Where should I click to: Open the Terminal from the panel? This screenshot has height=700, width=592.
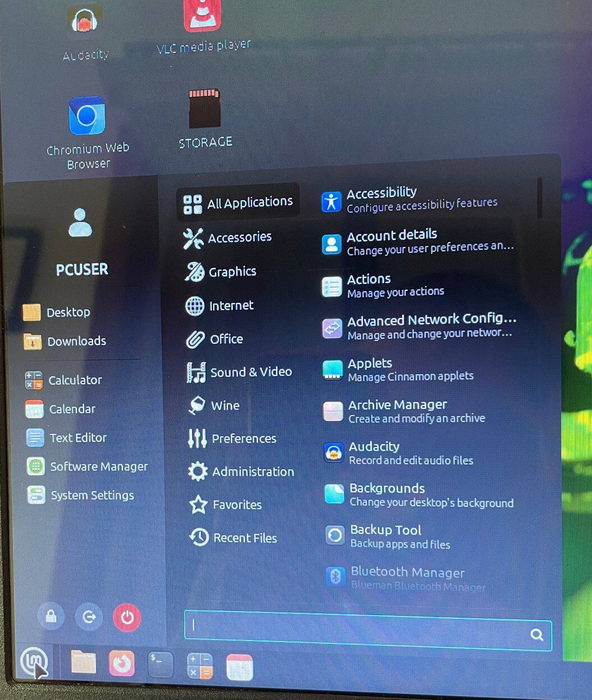(x=160, y=664)
